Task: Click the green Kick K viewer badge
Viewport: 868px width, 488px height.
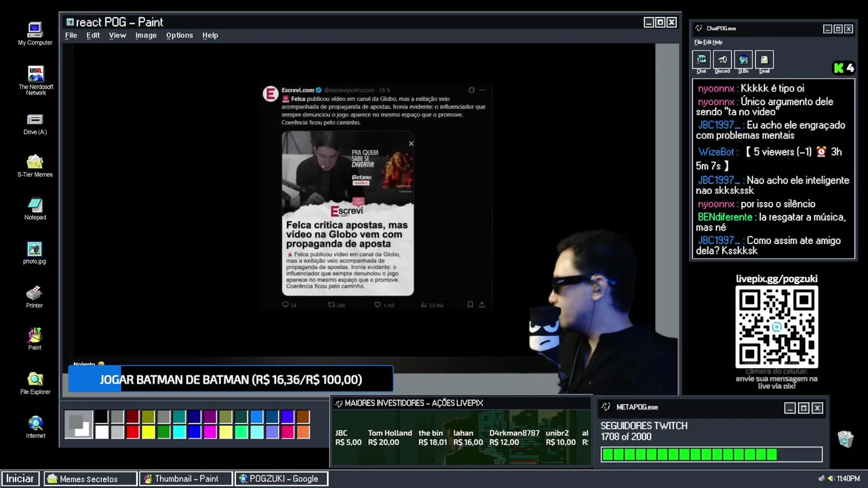Action: click(844, 68)
